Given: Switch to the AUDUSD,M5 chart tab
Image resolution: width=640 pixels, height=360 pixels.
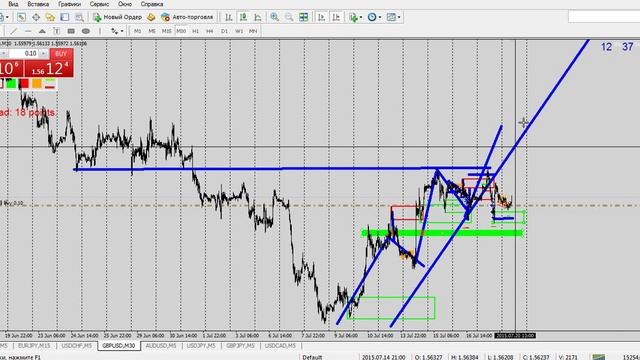Looking at the screenshot, I should (x=161, y=346).
